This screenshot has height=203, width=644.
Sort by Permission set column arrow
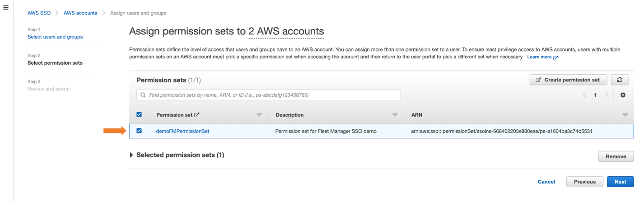(x=259, y=115)
